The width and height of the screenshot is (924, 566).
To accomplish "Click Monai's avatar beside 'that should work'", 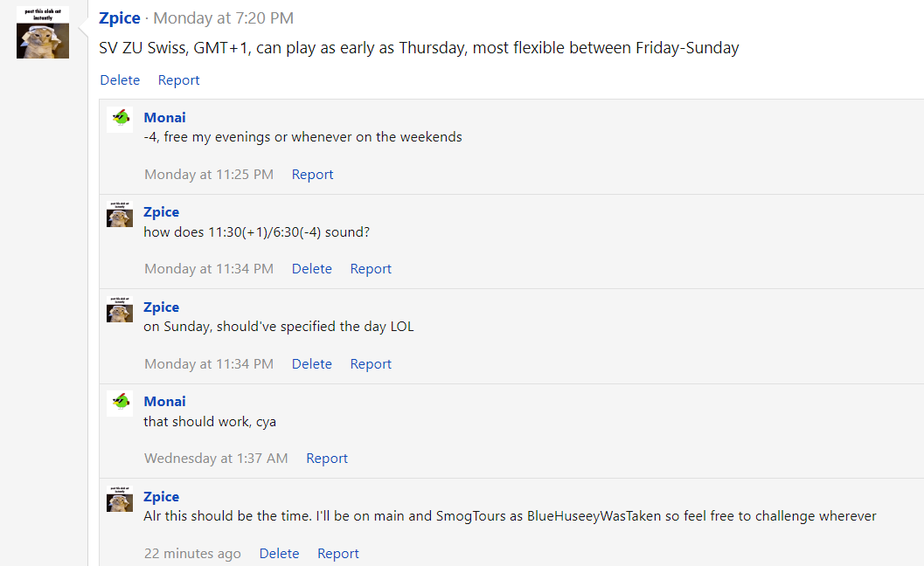I will (x=120, y=404).
